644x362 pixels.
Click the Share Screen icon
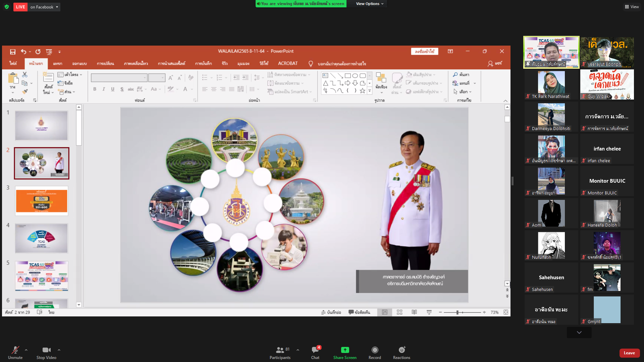(x=344, y=350)
